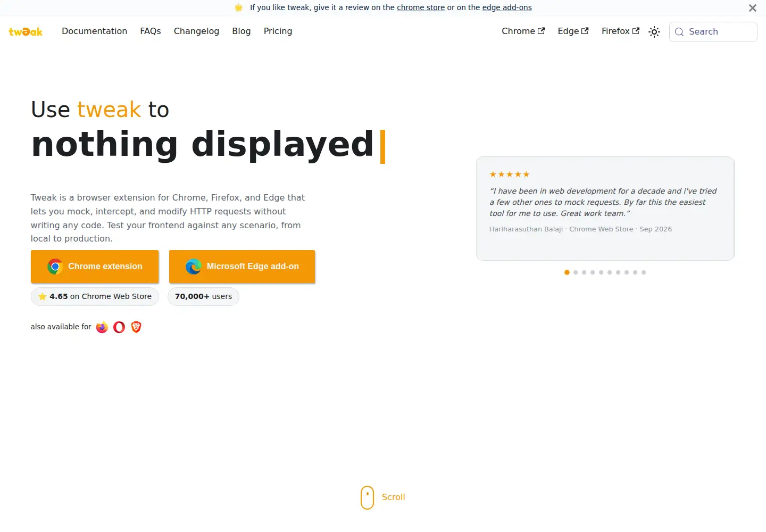Select the third testimonial carousel dot
The image size is (766, 532).
[x=584, y=272]
